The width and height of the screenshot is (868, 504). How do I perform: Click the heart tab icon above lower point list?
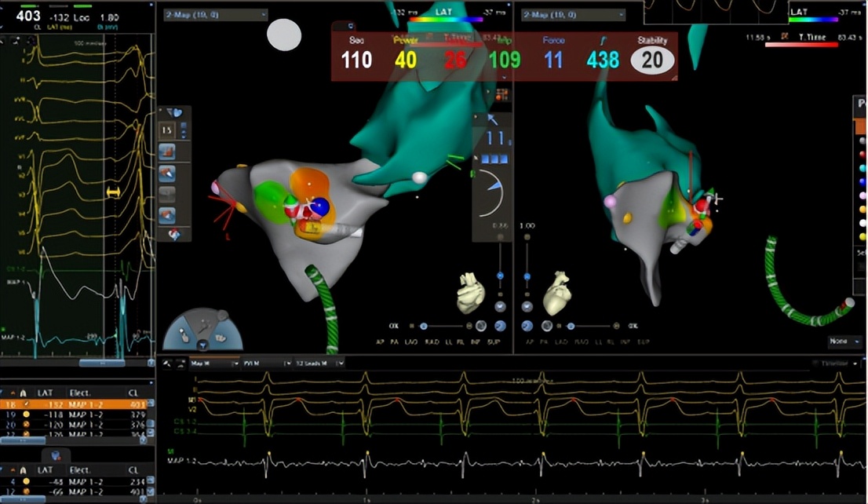coord(56,455)
